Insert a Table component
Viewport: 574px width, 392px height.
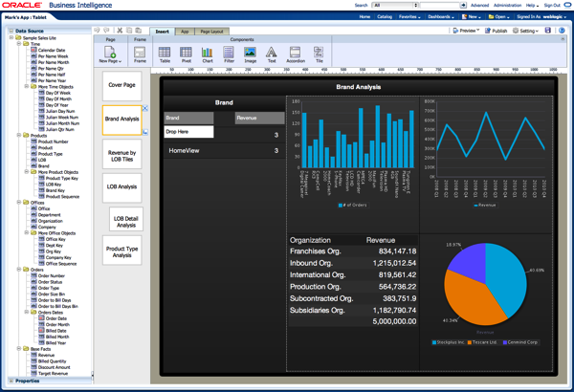(165, 54)
